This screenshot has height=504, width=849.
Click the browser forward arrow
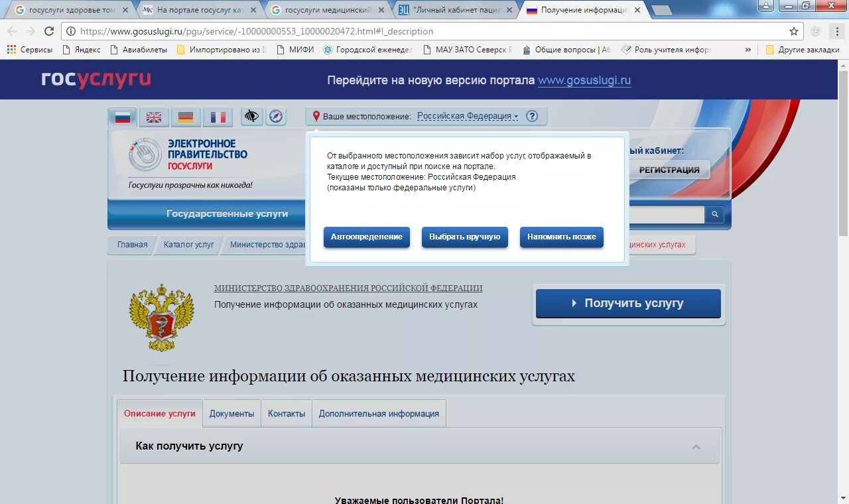(x=31, y=31)
